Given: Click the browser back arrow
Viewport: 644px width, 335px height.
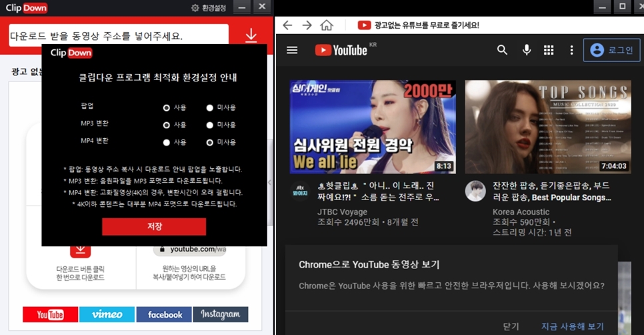Looking at the screenshot, I should (287, 25).
